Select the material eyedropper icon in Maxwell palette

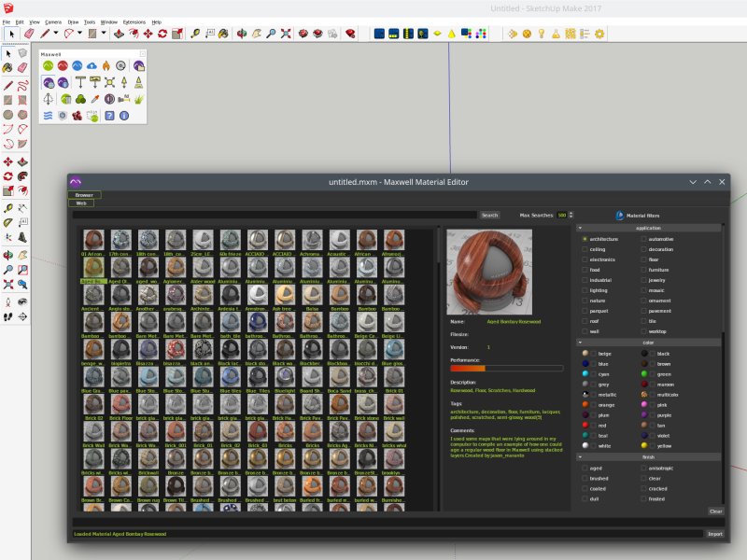(x=94, y=98)
